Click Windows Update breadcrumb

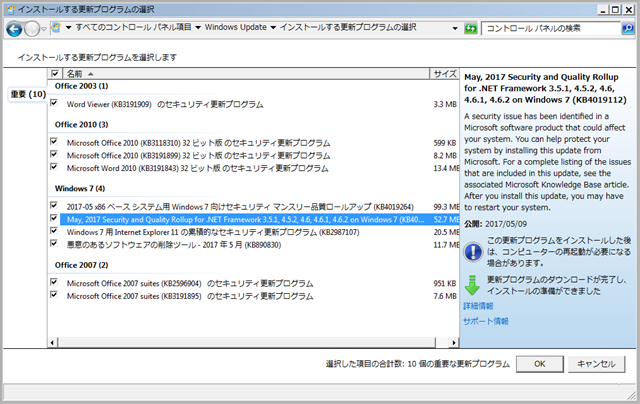[x=236, y=27]
